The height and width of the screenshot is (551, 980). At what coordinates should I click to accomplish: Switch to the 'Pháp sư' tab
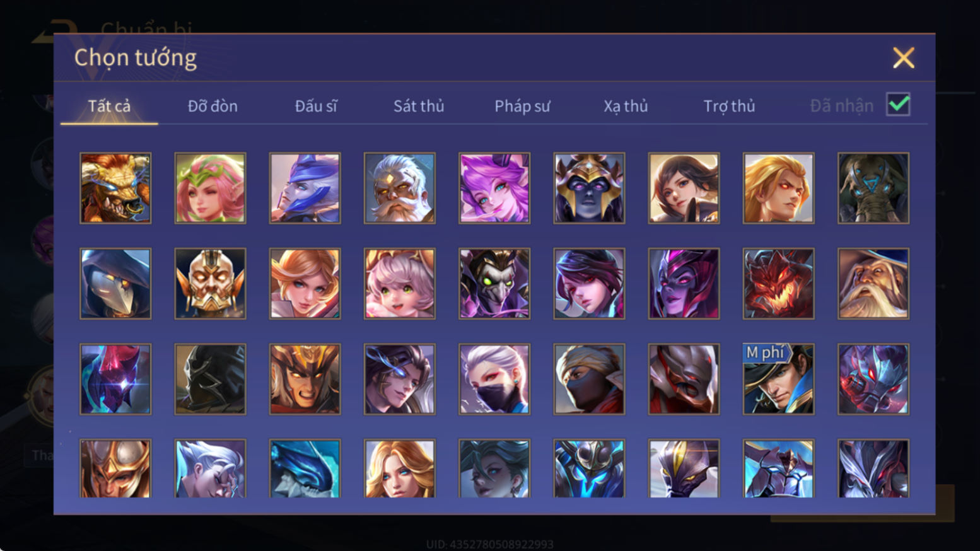[x=522, y=106]
